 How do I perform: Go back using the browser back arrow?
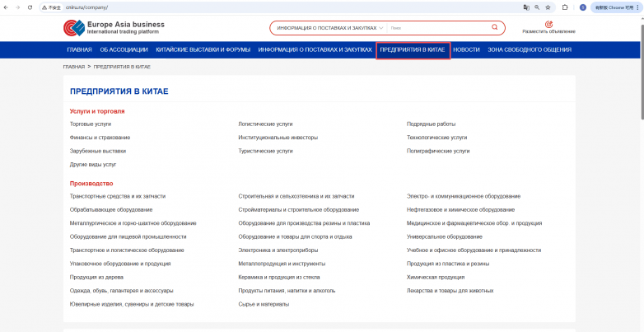7,7
